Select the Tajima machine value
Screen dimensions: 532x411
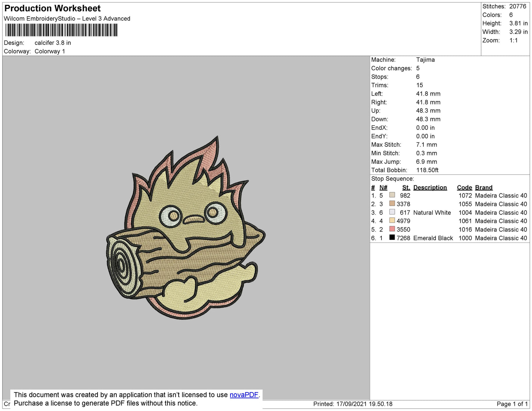pyautogui.click(x=425, y=60)
